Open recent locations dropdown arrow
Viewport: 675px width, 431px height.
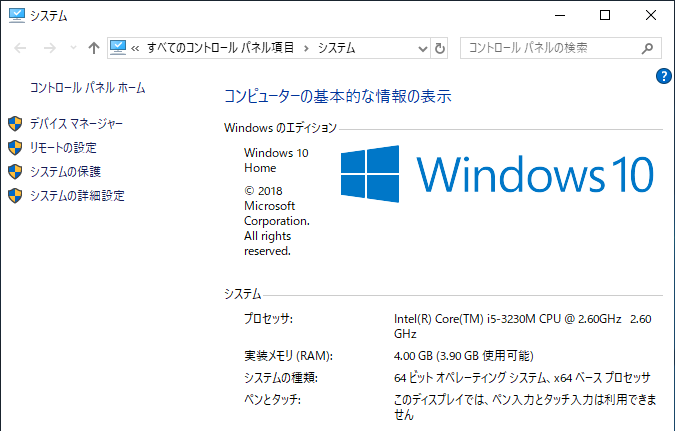(74, 48)
